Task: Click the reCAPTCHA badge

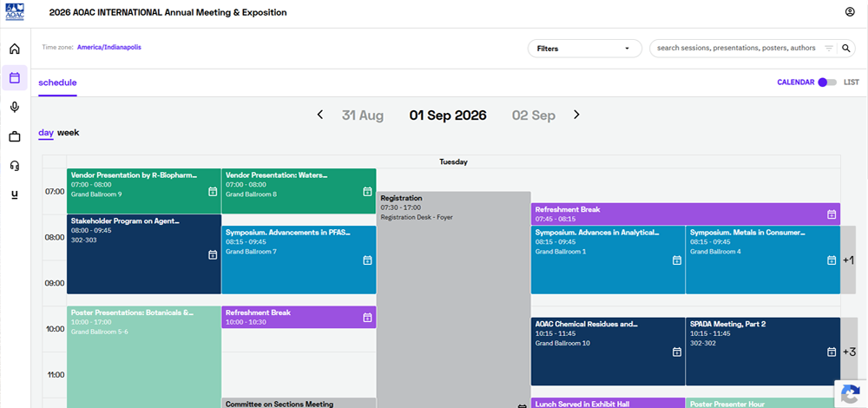Action: click(851, 393)
